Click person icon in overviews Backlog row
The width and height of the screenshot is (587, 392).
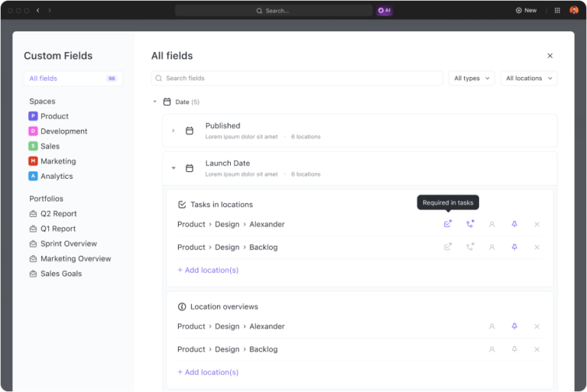pos(492,349)
